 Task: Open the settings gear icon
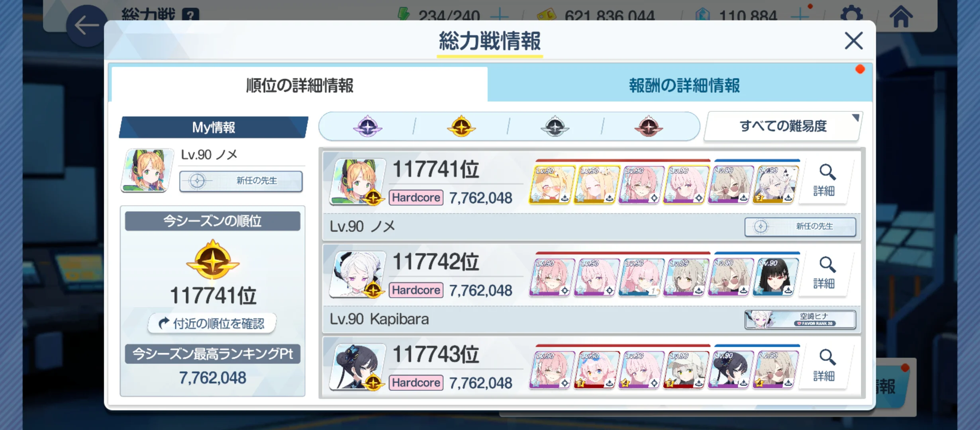851,16
